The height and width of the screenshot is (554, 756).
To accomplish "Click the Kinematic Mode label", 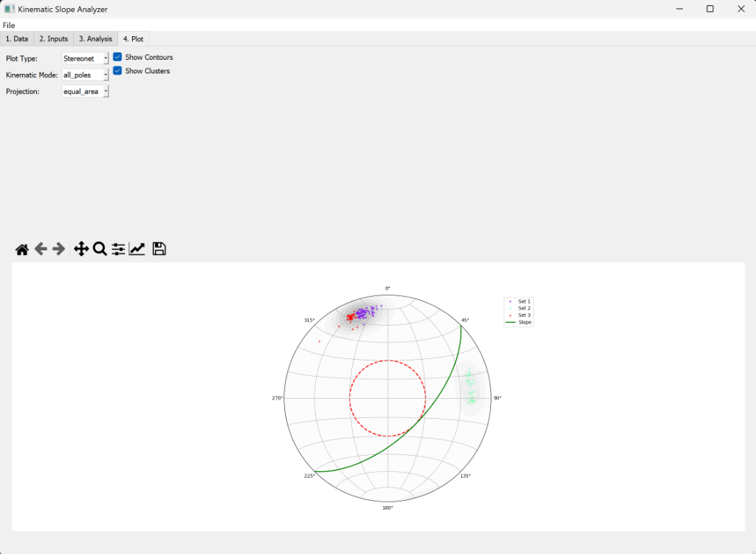I will 32,75.
